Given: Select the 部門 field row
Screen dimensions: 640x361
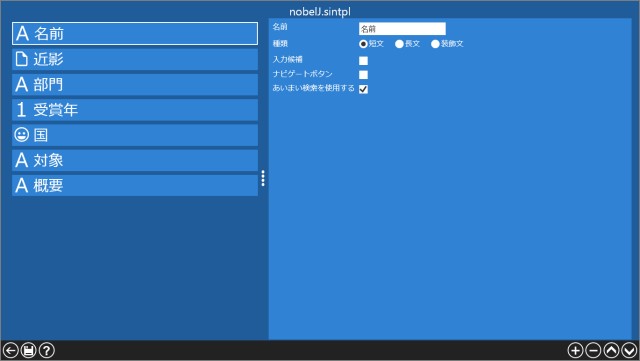Looking at the screenshot, I should coord(135,85).
